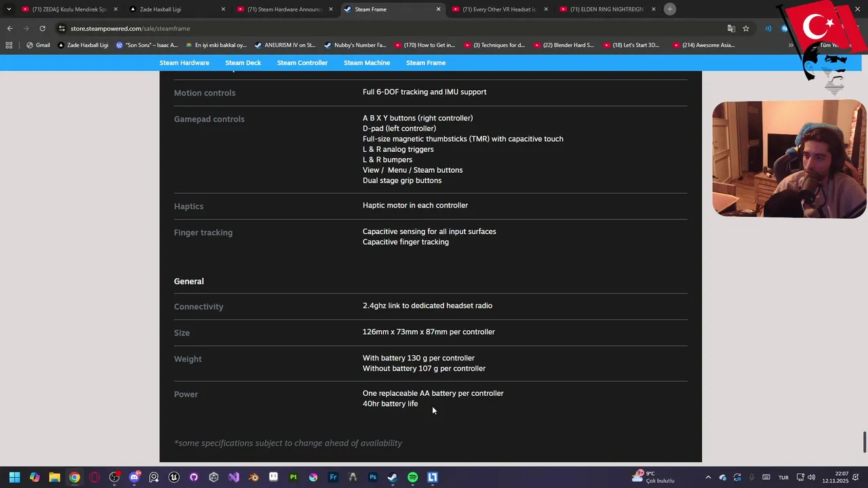Launch Adobe Fresco (Fr) from the taskbar
868x488 pixels.
click(333, 477)
